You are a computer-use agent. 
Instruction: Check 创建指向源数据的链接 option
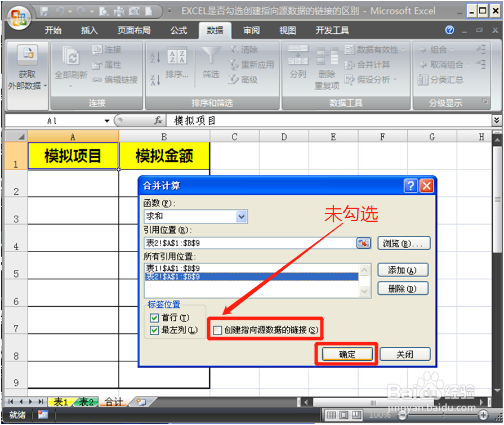pyautogui.click(x=217, y=330)
